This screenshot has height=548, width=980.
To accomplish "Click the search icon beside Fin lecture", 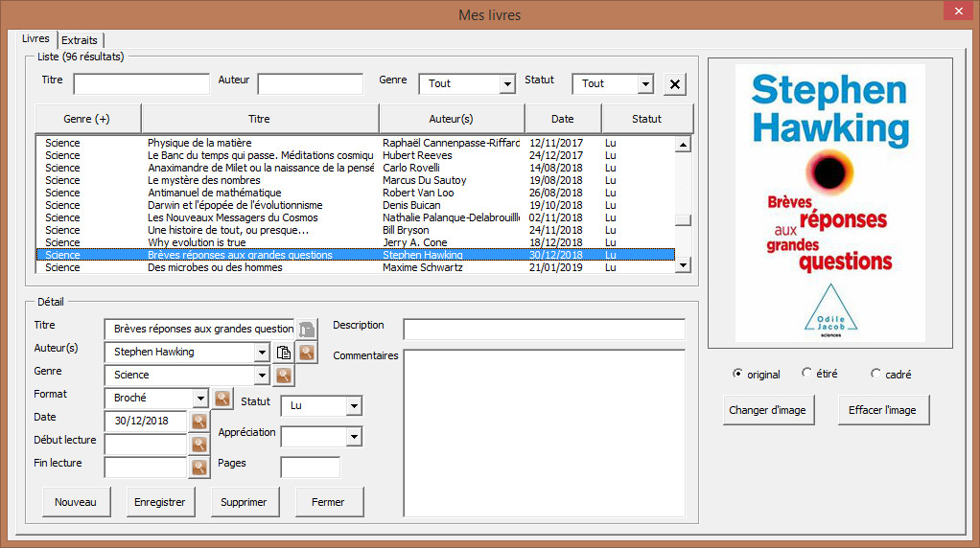I will click(x=199, y=468).
